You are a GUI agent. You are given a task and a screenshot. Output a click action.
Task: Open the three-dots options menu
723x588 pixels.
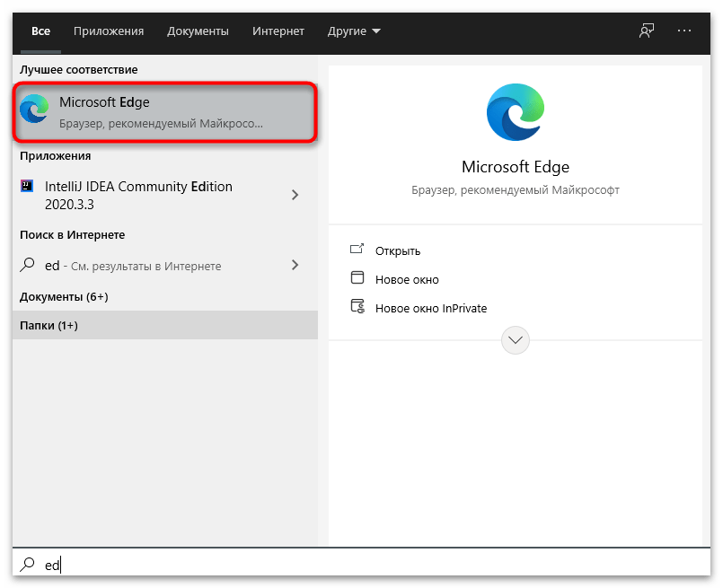[684, 31]
